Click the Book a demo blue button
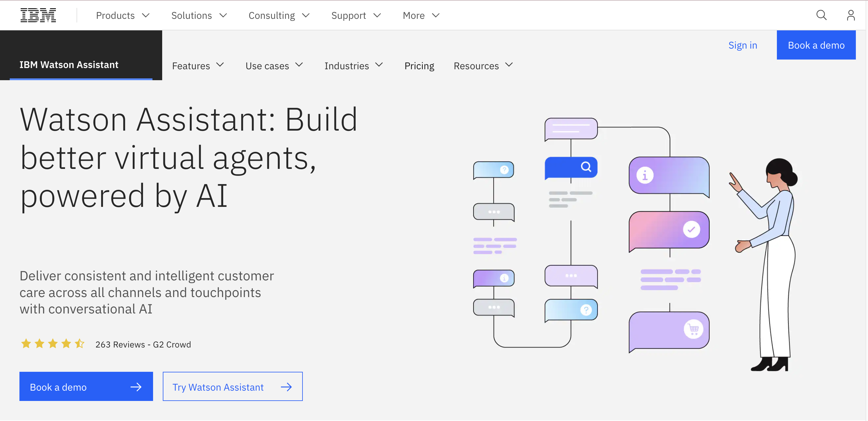 point(816,45)
